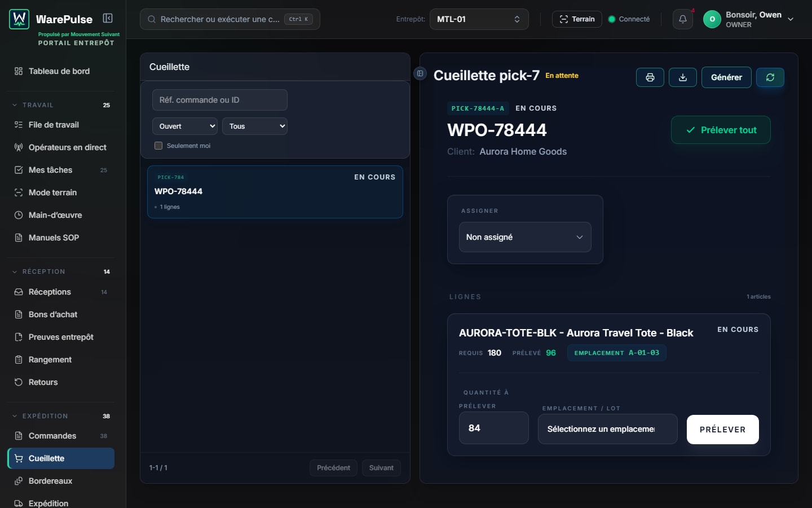Open the Tous filter dropdown
812x508 pixels.
pos(255,126)
